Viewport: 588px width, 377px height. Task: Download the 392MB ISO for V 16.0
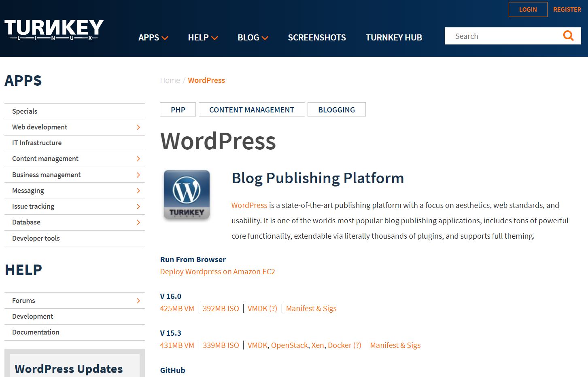click(x=221, y=308)
